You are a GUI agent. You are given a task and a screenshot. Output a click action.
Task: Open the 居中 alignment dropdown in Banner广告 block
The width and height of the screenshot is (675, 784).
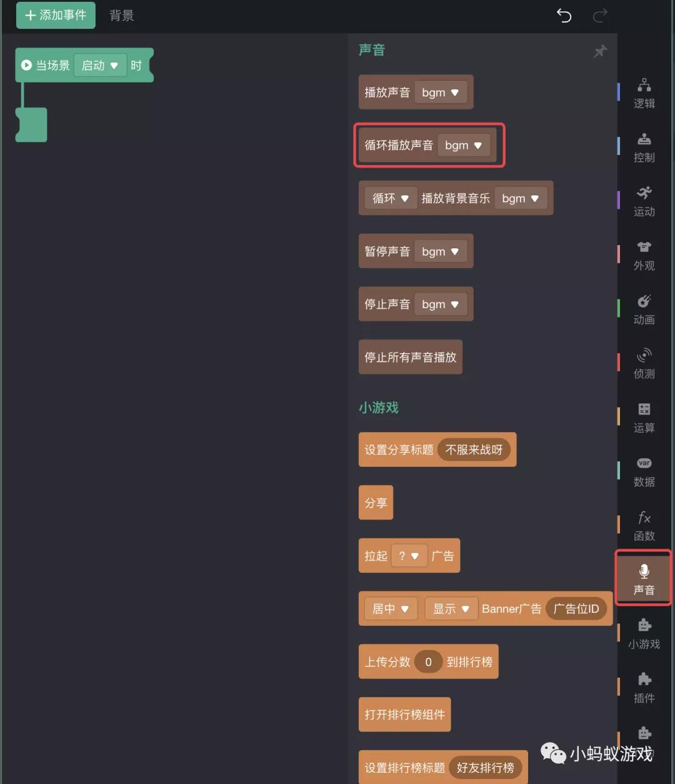tap(390, 608)
